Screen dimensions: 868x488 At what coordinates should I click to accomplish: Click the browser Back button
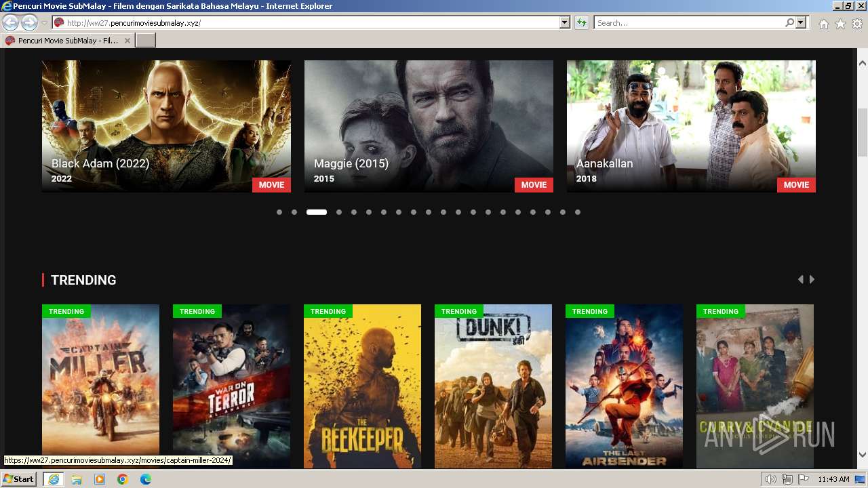tap(10, 23)
